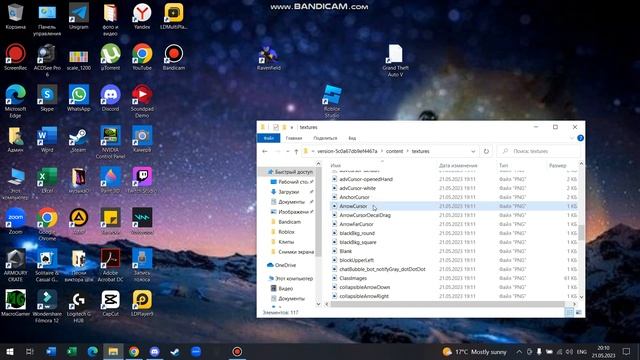Viewport: 640px width, 360px height.
Task: Open Windows Start menu
Action: coord(10,351)
